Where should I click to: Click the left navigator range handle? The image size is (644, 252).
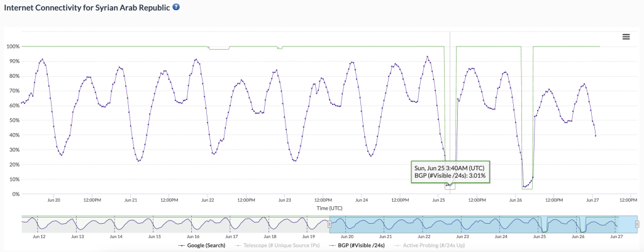[329, 224]
